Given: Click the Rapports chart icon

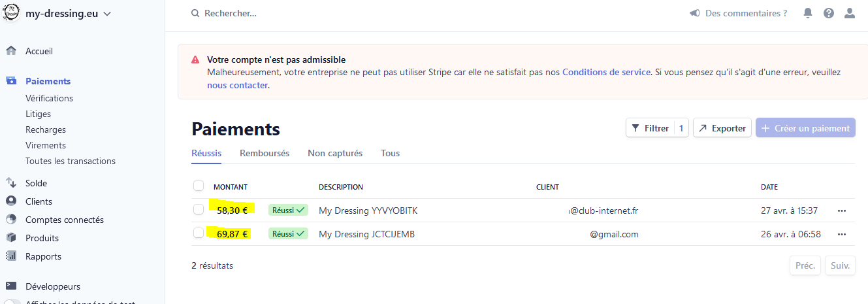Looking at the screenshot, I should point(11,256).
